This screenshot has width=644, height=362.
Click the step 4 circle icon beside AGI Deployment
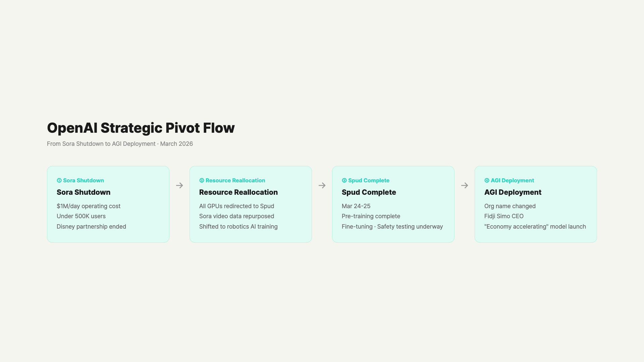coord(487,180)
